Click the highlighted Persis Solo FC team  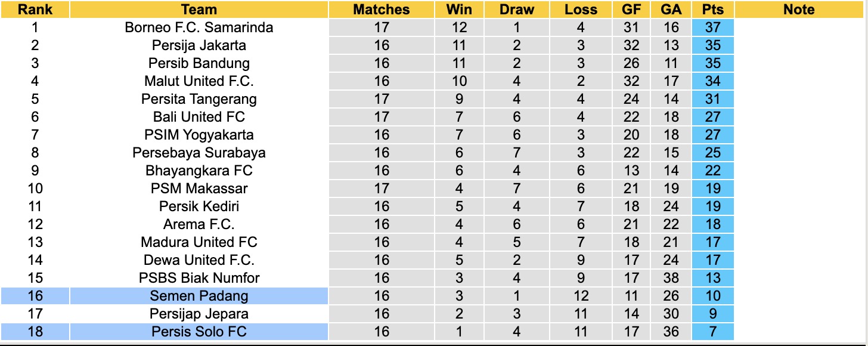tap(199, 332)
